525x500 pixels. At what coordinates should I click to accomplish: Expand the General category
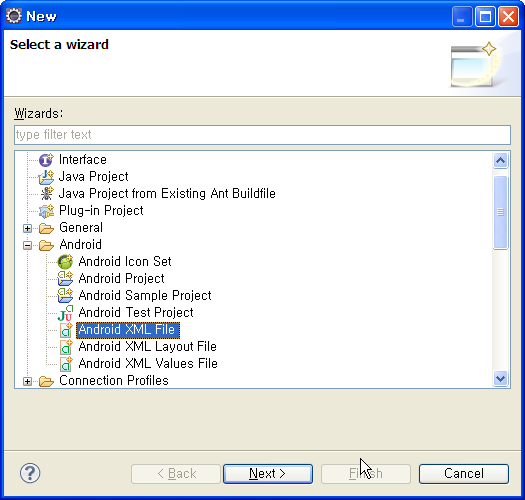27,228
